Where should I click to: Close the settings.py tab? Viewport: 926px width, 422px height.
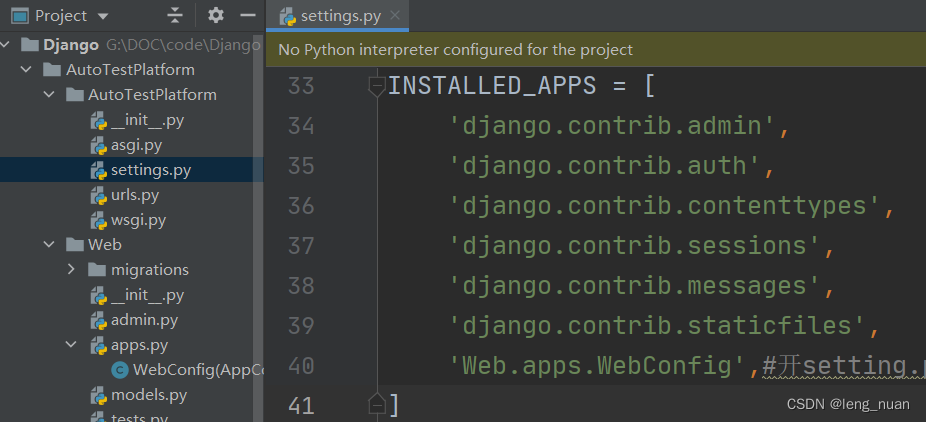point(394,17)
